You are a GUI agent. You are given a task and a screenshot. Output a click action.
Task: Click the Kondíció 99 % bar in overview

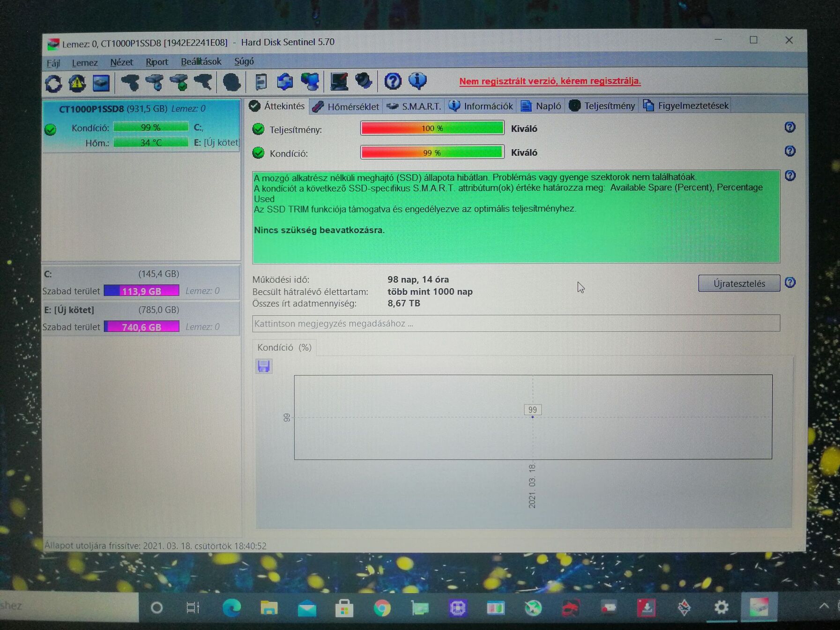[432, 152]
